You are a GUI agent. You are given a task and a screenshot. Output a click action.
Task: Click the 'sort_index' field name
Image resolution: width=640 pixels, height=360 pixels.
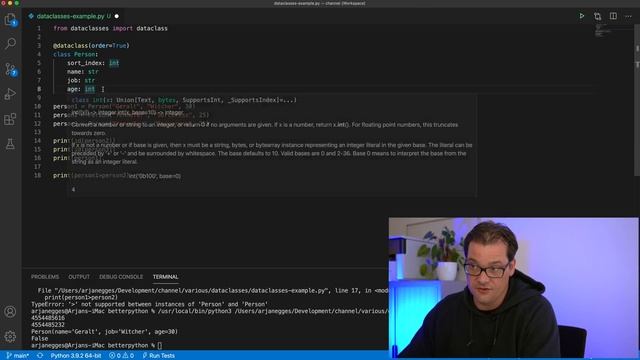tap(84, 63)
